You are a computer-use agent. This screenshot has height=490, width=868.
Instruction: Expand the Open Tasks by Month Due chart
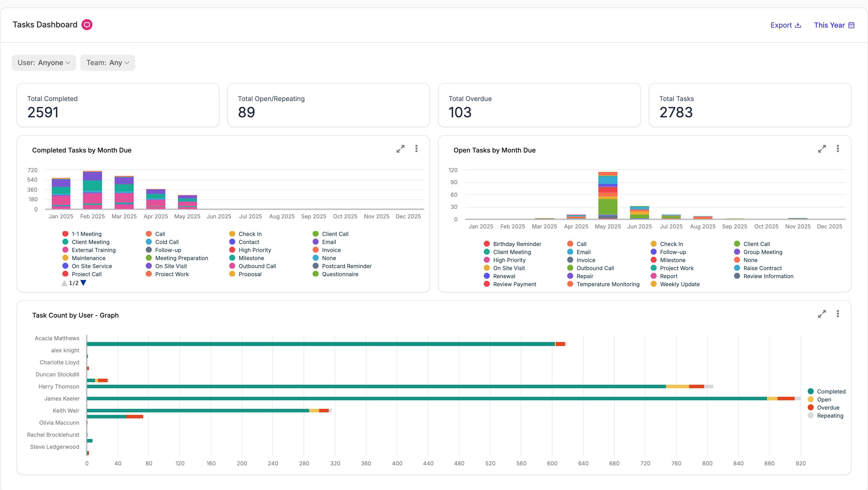click(x=822, y=149)
